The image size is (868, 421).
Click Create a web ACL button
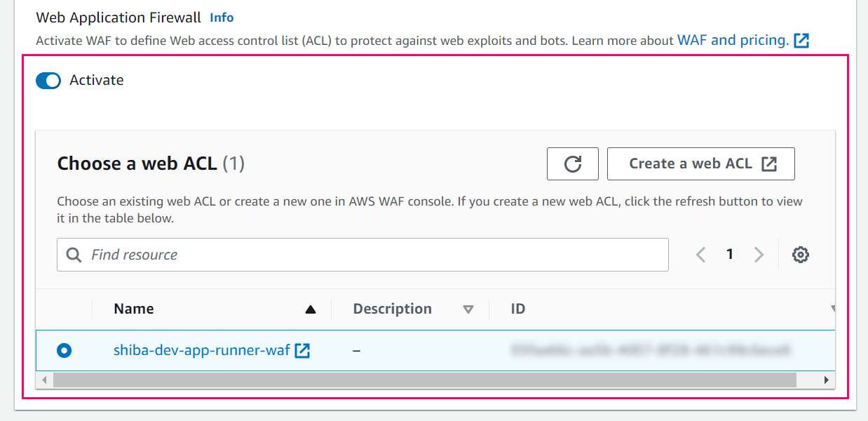click(701, 163)
